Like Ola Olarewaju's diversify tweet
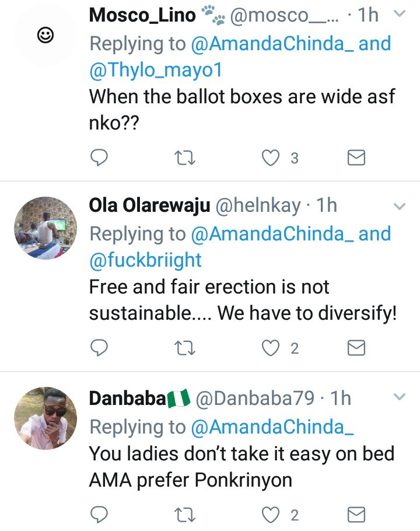420x531 pixels. [x=271, y=348]
